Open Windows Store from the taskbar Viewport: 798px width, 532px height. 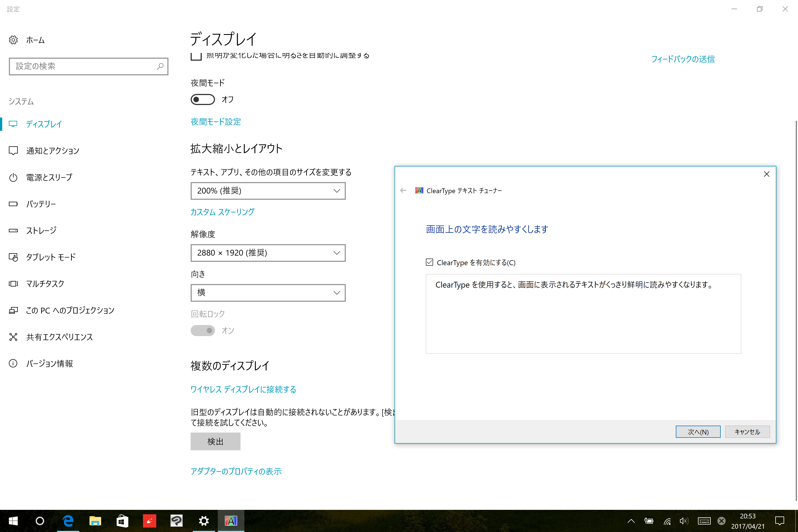(x=122, y=520)
